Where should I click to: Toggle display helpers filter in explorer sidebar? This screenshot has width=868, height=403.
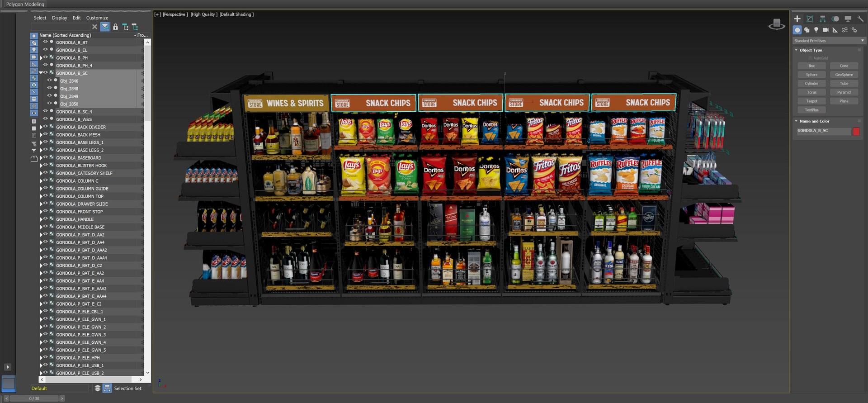34,64
